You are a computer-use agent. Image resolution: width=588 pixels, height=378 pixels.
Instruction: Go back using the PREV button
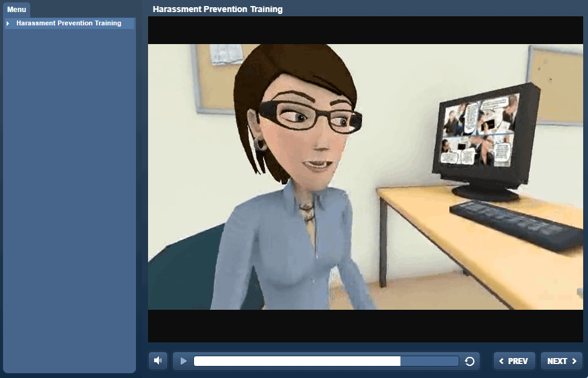514,361
